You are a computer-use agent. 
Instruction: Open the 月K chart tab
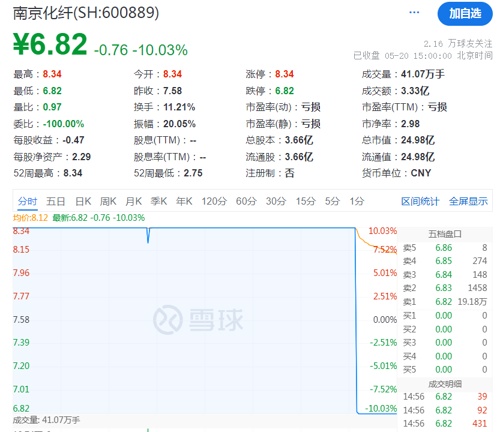coord(134,201)
